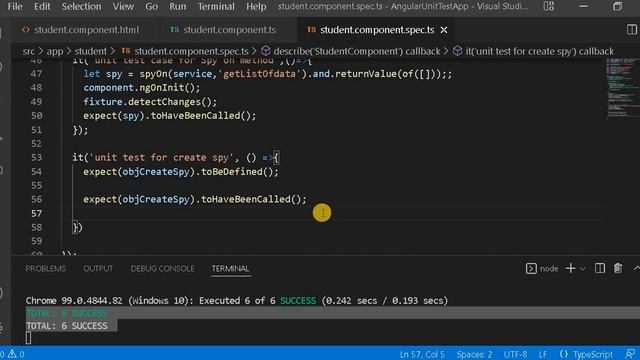640x360 pixels.
Task: Click line number 57 in the gutter
Action: click(x=36, y=213)
